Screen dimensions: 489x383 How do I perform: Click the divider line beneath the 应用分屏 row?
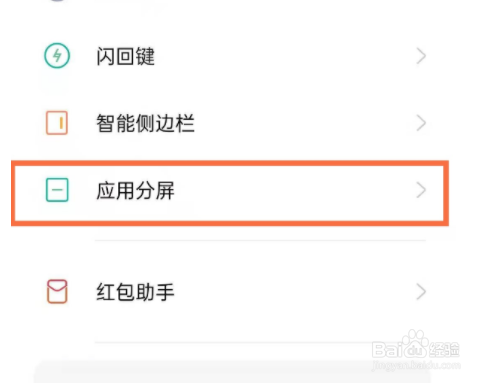(260, 240)
